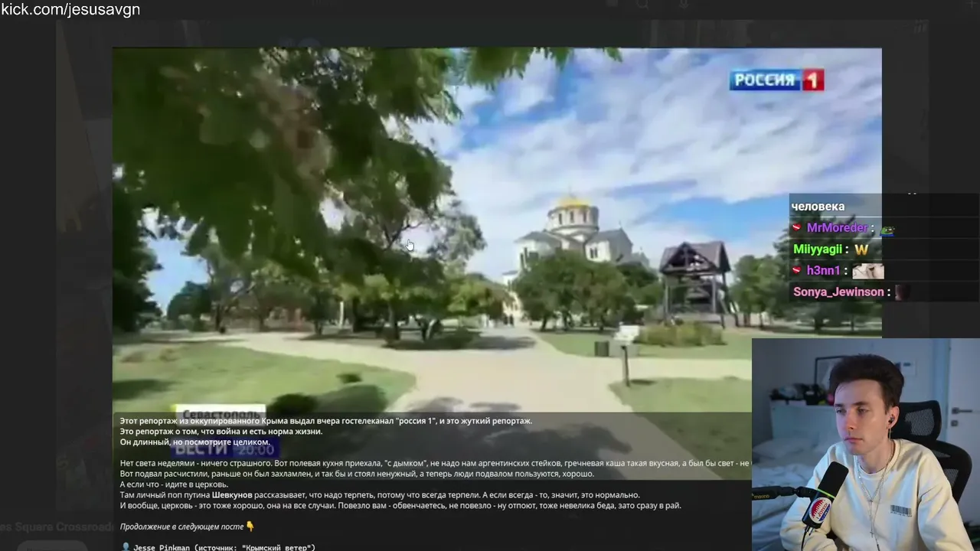Click the pointing-down emoji in the post
The width and height of the screenshot is (980, 551).
point(250,527)
